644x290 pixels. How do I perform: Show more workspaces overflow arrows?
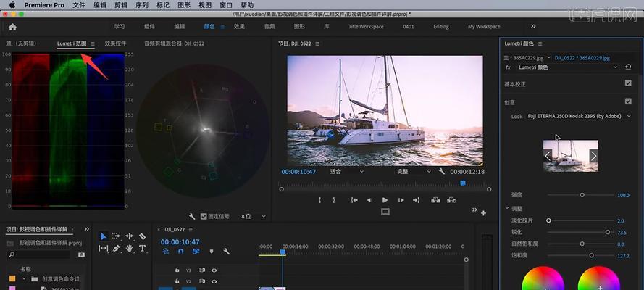coord(533,26)
